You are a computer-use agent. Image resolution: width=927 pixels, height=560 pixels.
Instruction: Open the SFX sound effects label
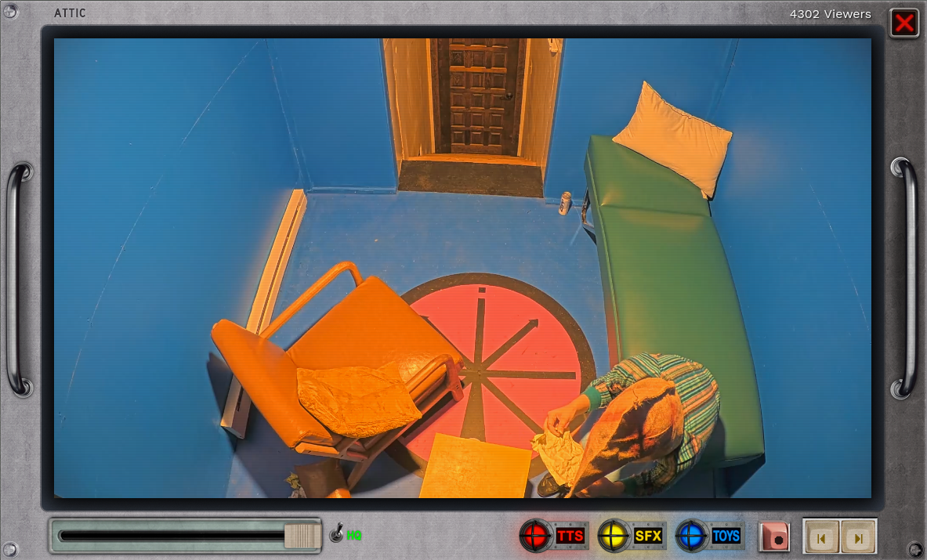648,536
